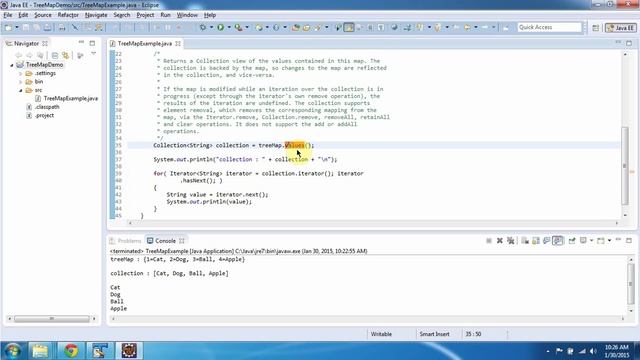This screenshot has width=640, height=360.
Task: Select TreeMapExample.java editor tab
Action: pyautogui.click(x=144, y=43)
